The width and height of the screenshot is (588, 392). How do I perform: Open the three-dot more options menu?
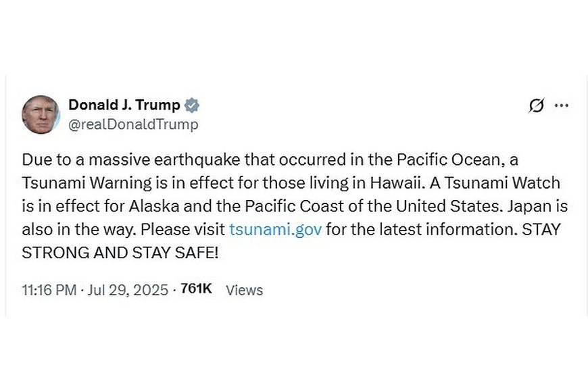coord(561,106)
